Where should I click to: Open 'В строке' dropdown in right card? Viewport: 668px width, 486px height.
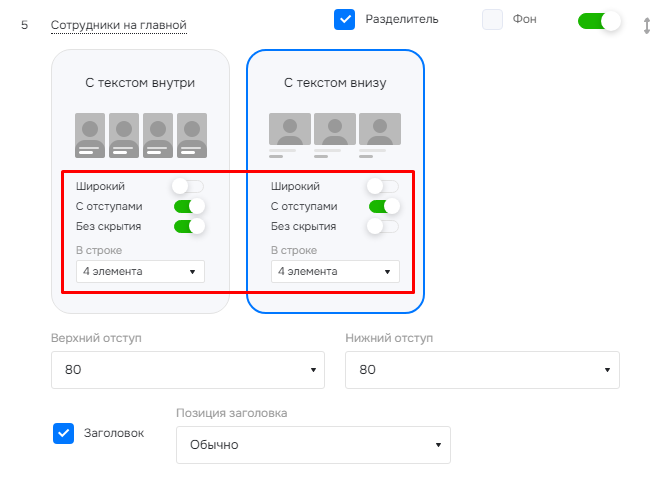point(335,271)
